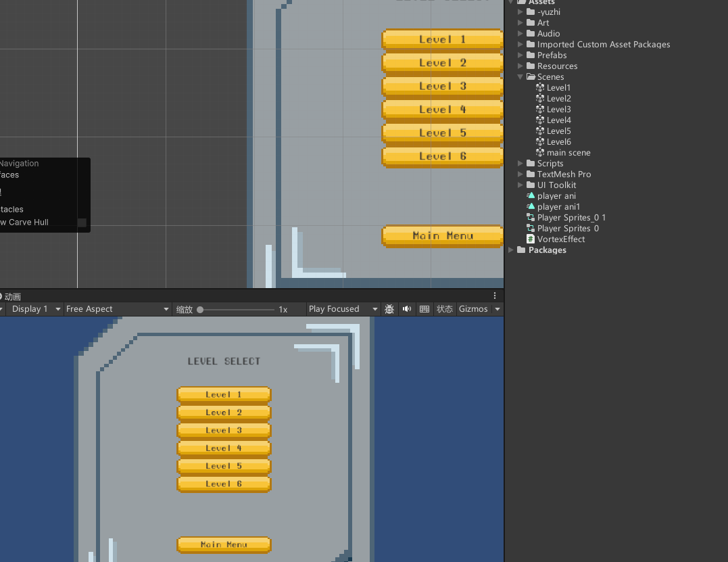Expand the Packages root arrow
The height and width of the screenshot is (562, 728).
pyautogui.click(x=511, y=250)
